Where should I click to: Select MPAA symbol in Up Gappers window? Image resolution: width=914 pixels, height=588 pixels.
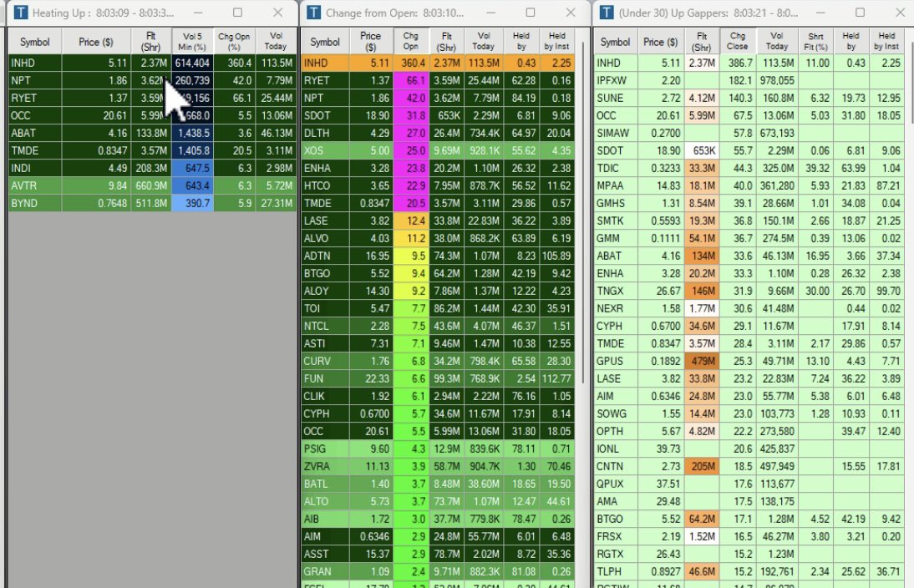pyautogui.click(x=610, y=185)
